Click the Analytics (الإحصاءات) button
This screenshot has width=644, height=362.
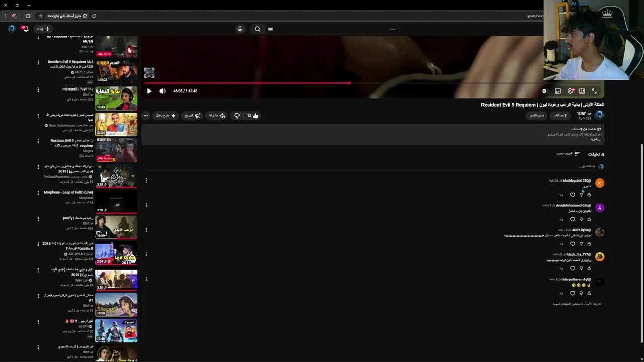[x=560, y=115]
